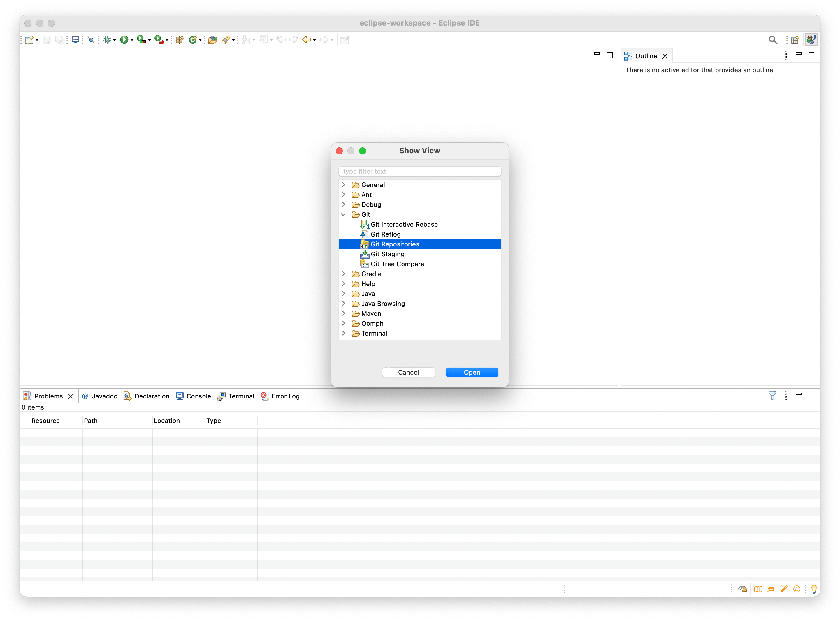Screen dimensions: 840x621
Task: Open the Run dropdown arrow
Action: [132, 40]
